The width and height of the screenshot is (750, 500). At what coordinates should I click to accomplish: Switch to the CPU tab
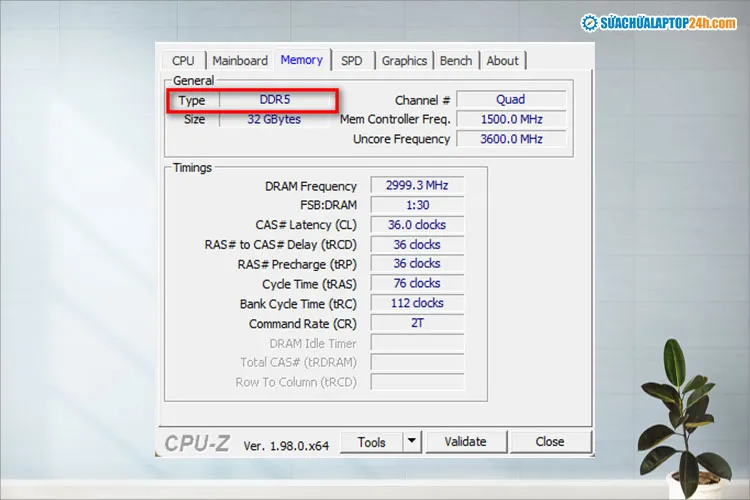(x=184, y=61)
